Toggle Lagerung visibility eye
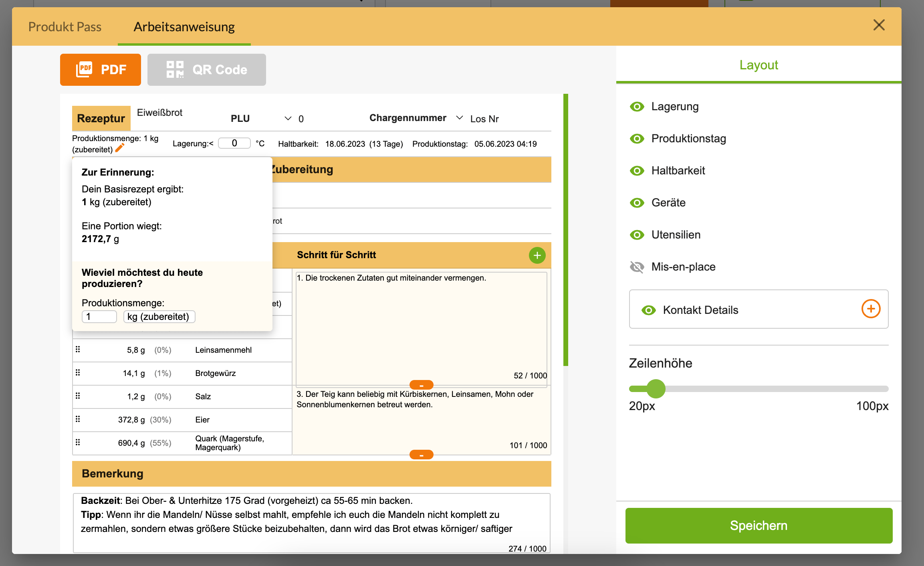Viewport: 924px width, 566px height. 637,107
